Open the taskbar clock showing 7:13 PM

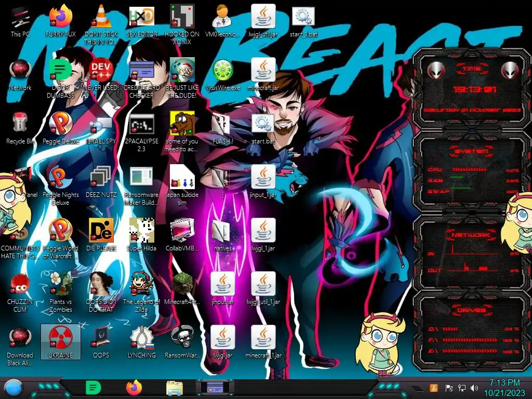tap(504, 388)
